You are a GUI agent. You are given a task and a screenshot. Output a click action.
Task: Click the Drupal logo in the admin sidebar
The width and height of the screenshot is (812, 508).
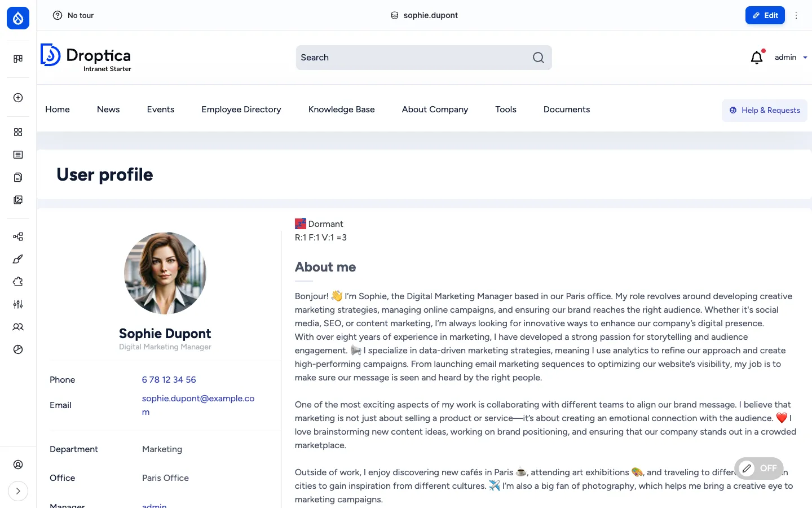coord(18,18)
